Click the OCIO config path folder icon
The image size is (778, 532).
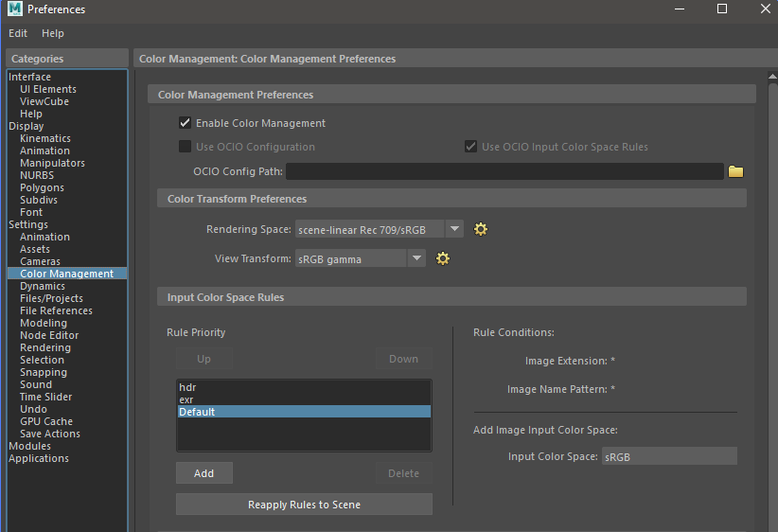pos(735,171)
